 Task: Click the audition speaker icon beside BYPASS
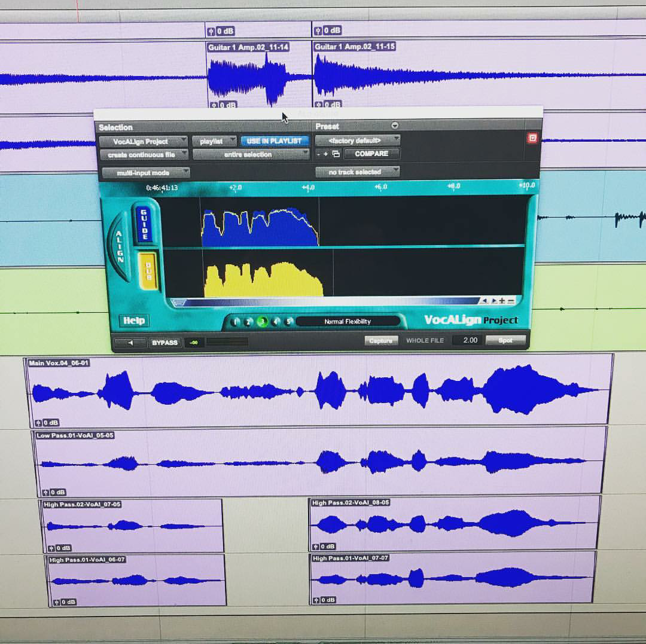point(130,343)
